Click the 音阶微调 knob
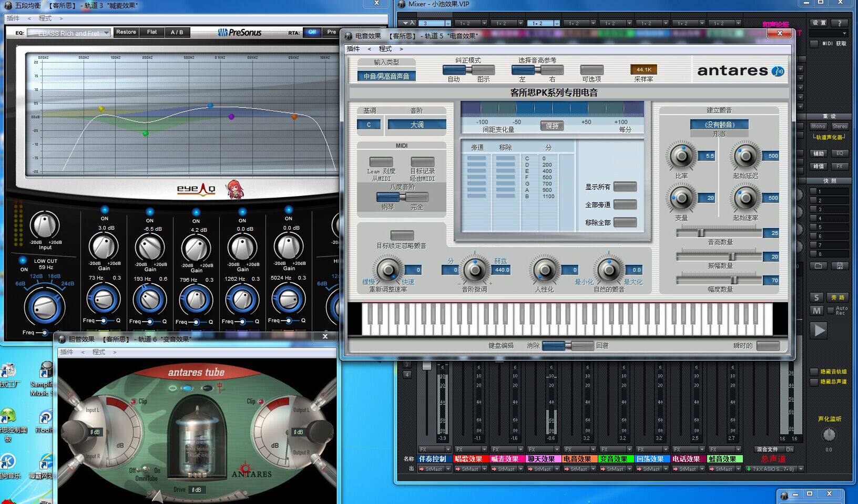This screenshot has width=858, height=504. click(x=475, y=270)
